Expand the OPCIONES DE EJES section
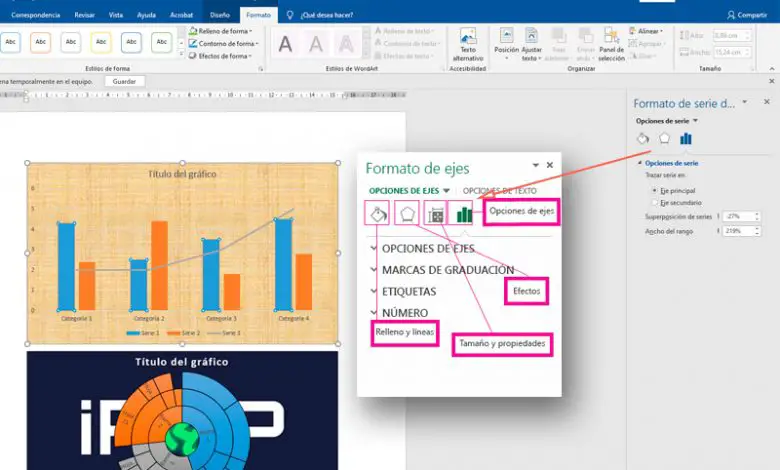 click(422, 248)
